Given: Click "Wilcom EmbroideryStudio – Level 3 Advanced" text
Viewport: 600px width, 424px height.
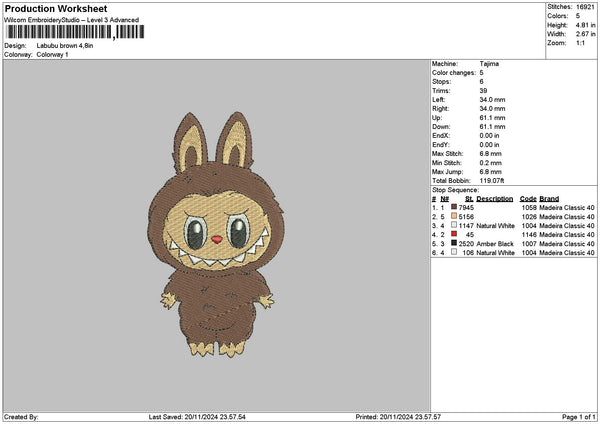Looking at the screenshot, I should 71,20.
